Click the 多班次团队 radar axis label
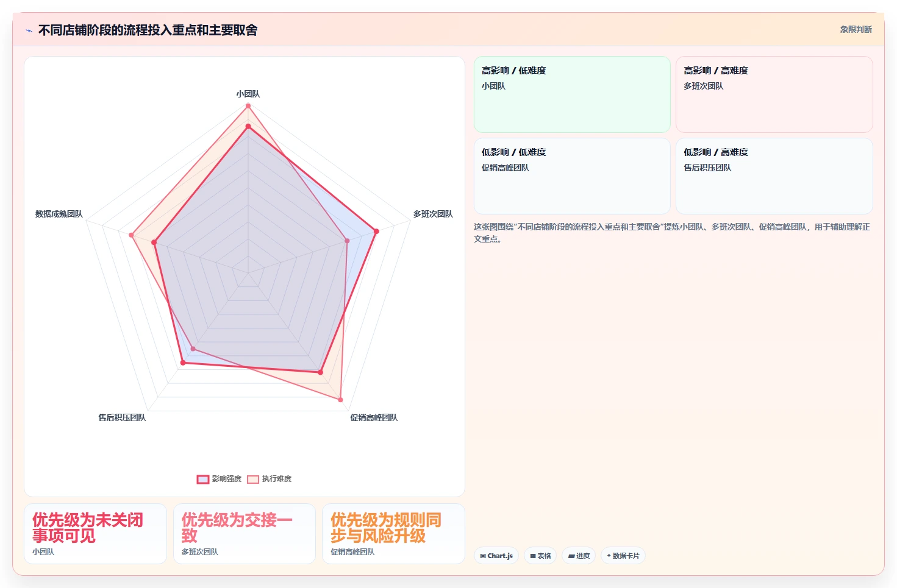The width and height of the screenshot is (897, 588). [433, 214]
